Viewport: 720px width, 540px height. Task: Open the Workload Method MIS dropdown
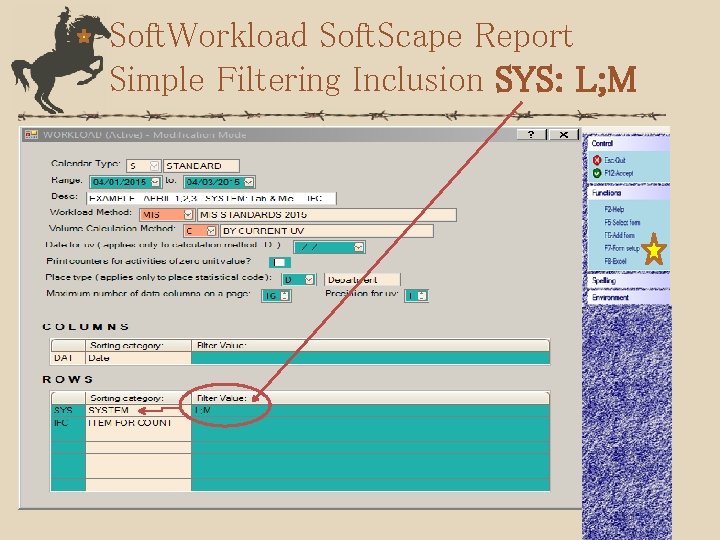coord(188,214)
